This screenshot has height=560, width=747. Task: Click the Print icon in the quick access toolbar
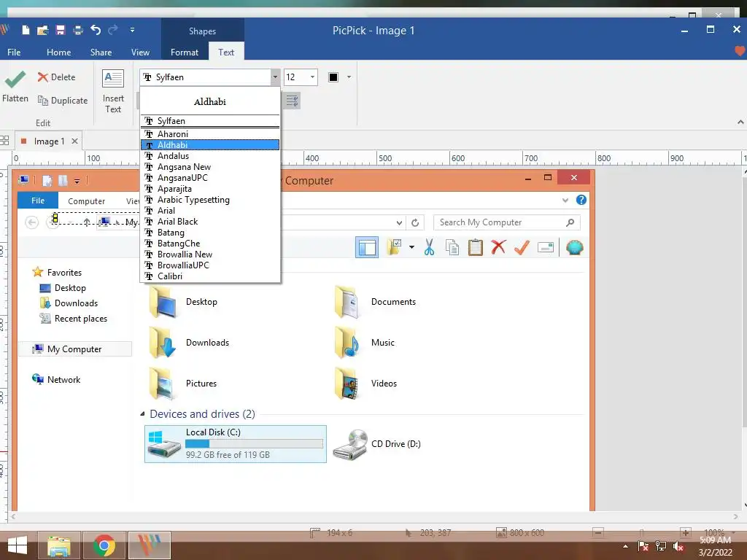78,31
